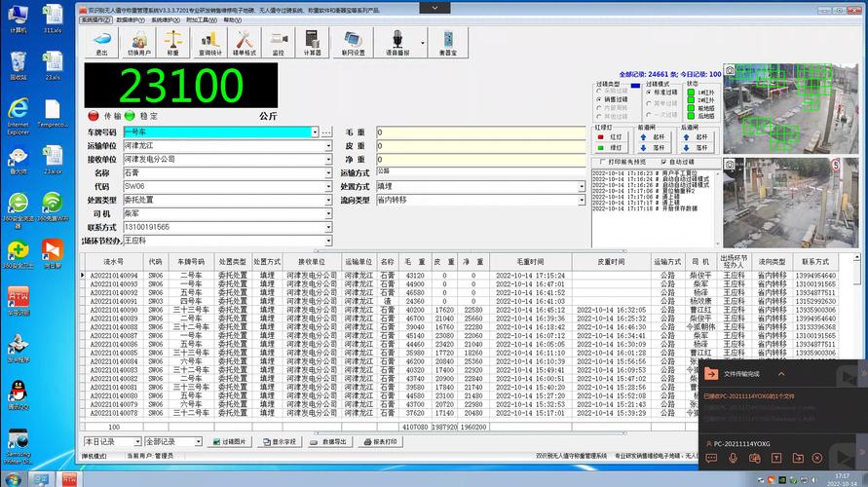Expand the 接收单位 dropdown arrow
Screen dimensions: 868x487
328,160
